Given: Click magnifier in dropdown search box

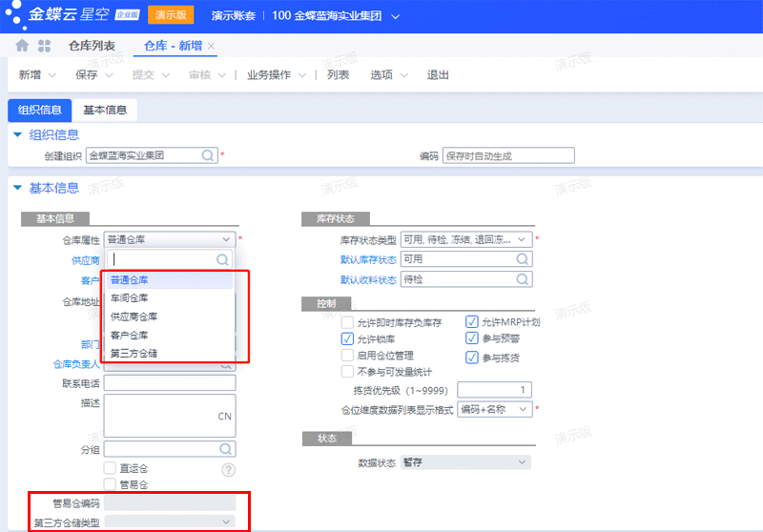Looking at the screenshot, I should click(222, 259).
